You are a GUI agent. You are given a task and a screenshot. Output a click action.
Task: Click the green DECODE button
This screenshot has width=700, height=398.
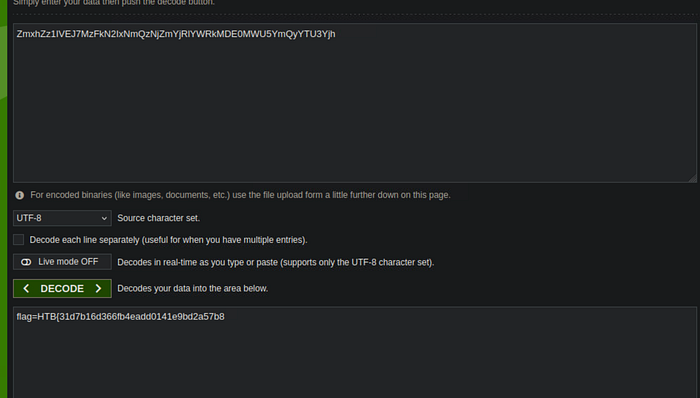point(62,289)
